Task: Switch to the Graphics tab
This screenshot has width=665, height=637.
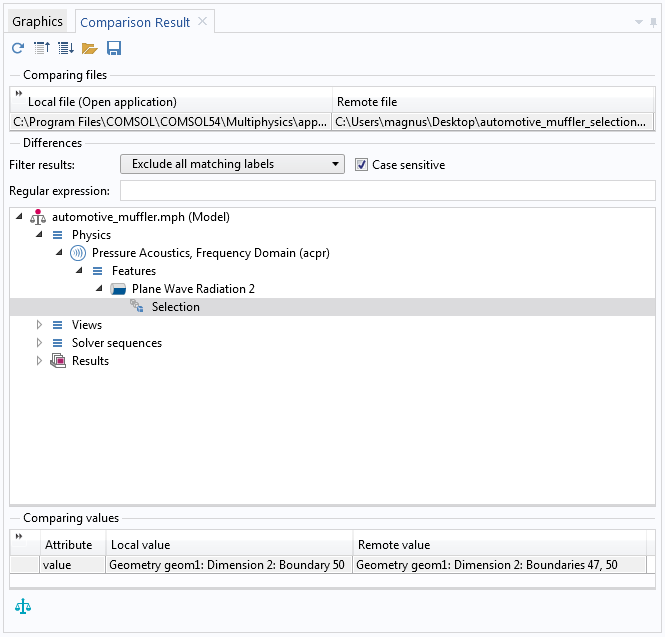Action: click(x=37, y=21)
